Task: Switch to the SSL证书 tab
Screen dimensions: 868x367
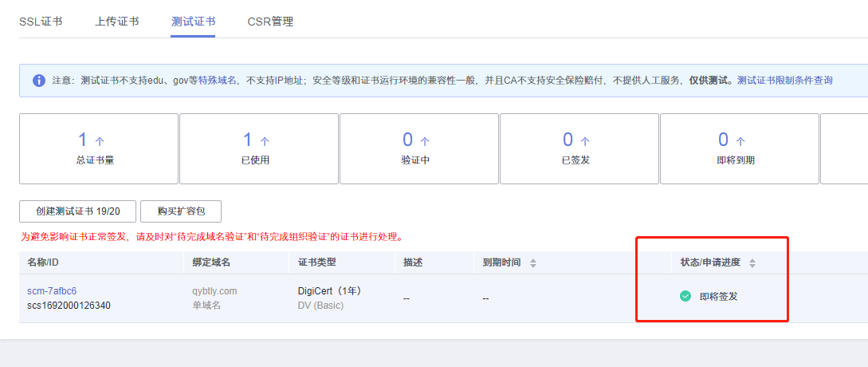Action: 40,22
